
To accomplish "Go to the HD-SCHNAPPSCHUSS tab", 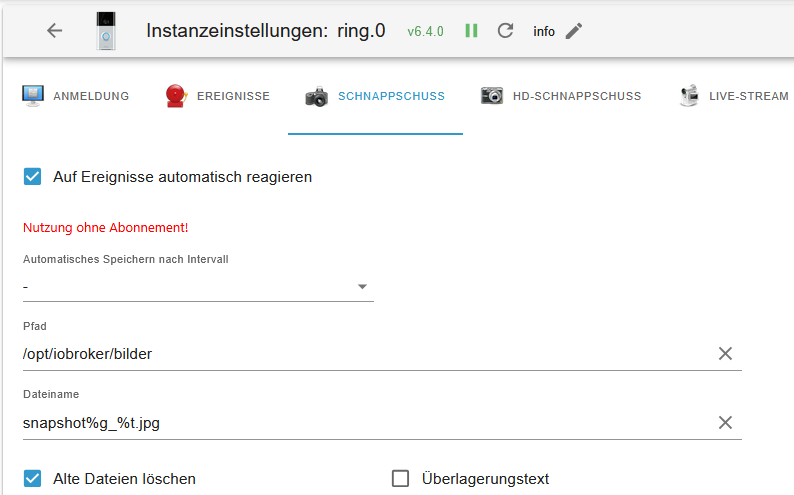I will tap(561, 96).
